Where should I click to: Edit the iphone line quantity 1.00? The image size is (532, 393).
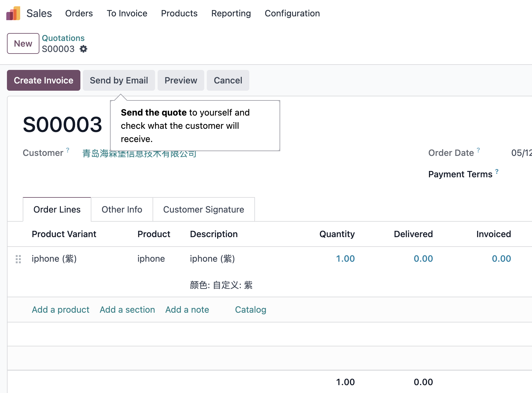(x=345, y=259)
